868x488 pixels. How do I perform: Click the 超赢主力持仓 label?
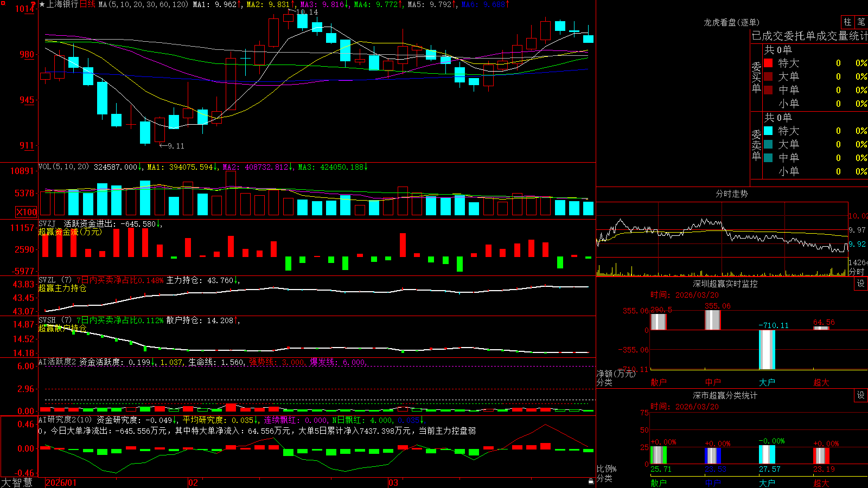point(62,288)
